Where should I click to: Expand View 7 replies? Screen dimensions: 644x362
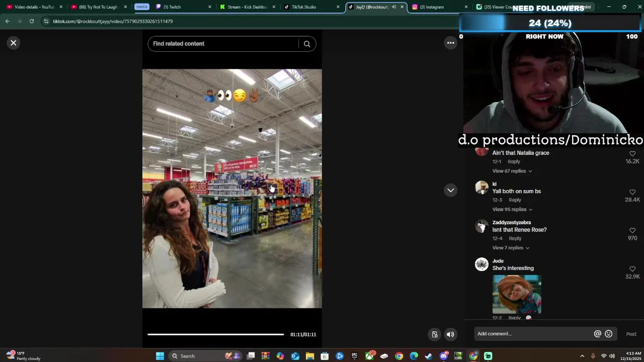click(511, 248)
